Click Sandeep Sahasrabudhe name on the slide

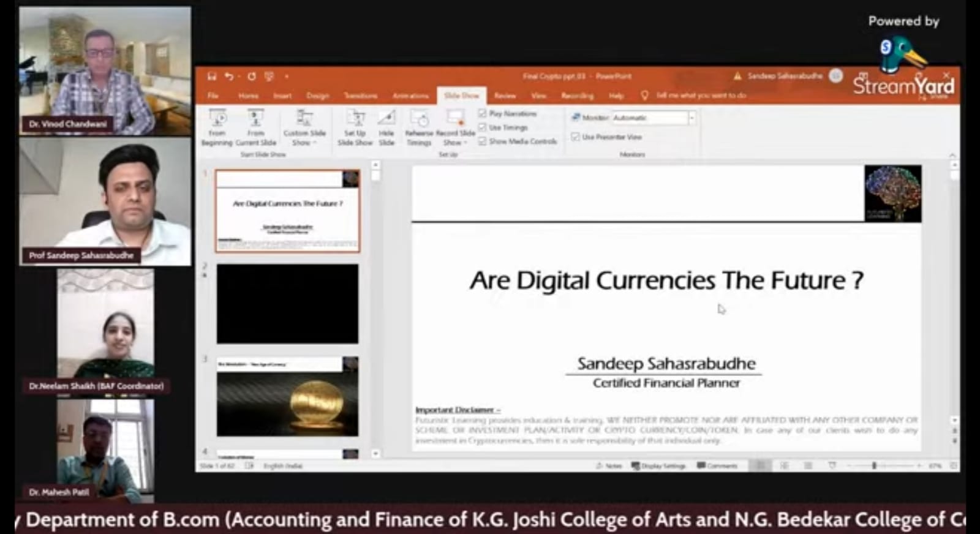click(666, 363)
